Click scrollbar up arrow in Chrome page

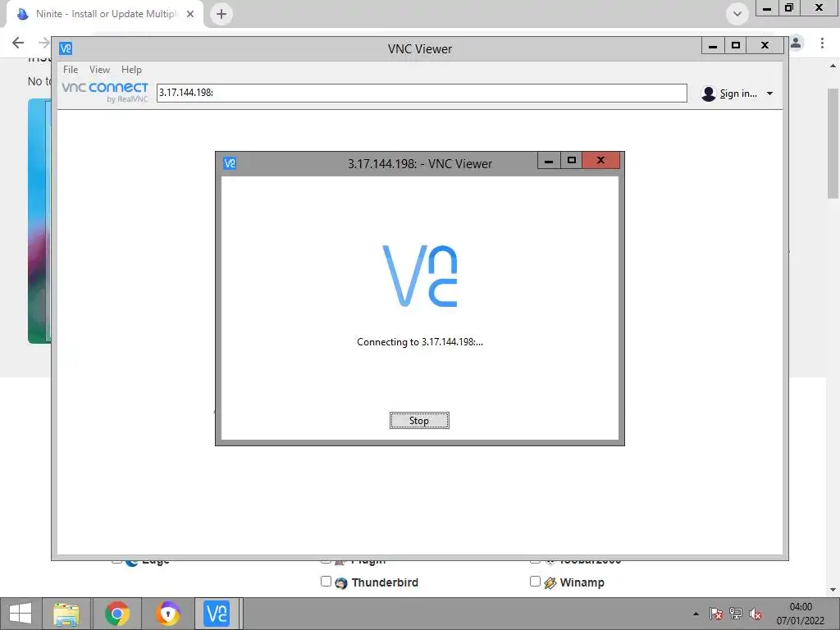[833, 66]
